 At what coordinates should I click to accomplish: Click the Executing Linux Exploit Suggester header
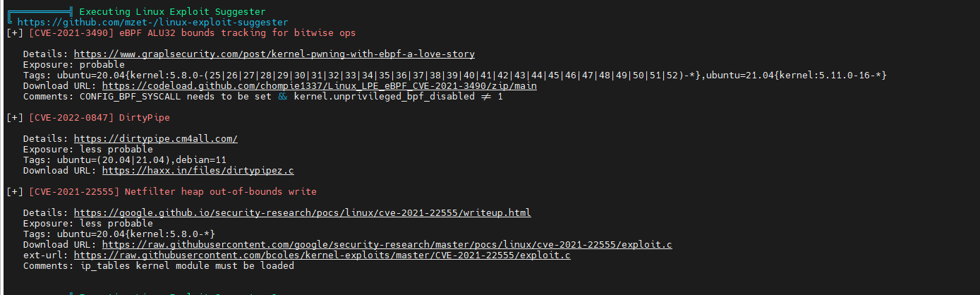173,12
